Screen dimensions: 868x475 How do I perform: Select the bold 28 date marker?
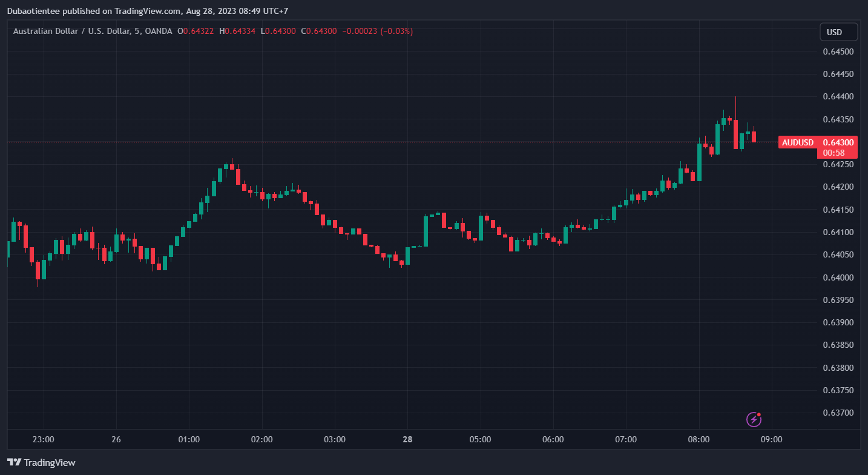[x=407, y=439]
